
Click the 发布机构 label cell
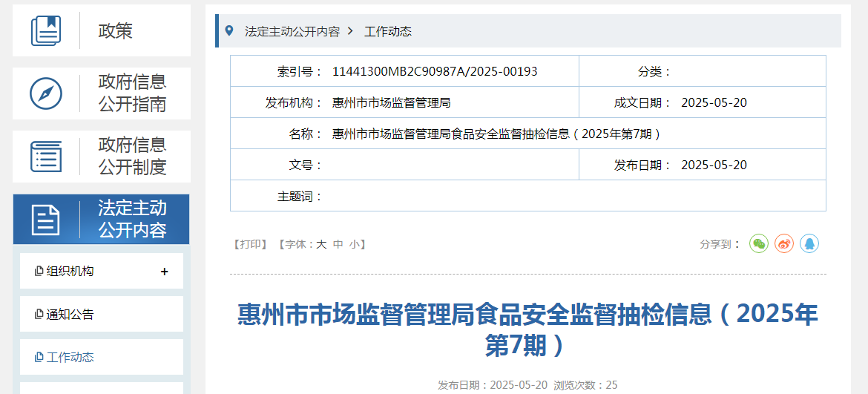[294, 102]
